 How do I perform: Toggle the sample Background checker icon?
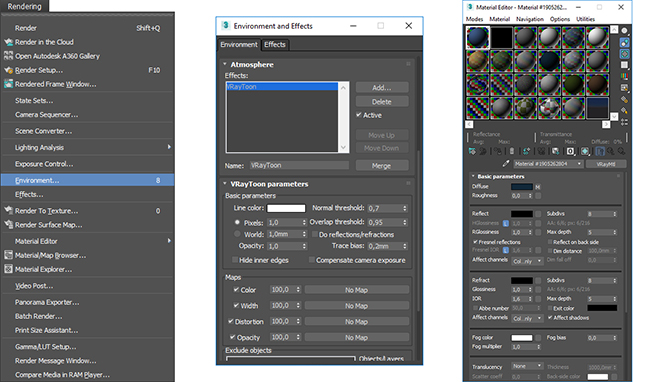pos(624,54)
